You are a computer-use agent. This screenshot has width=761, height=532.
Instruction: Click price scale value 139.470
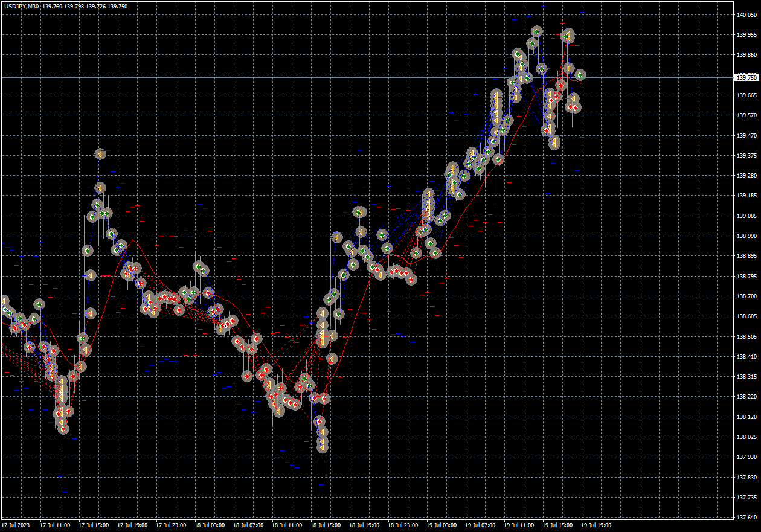(x=747, y=135)
